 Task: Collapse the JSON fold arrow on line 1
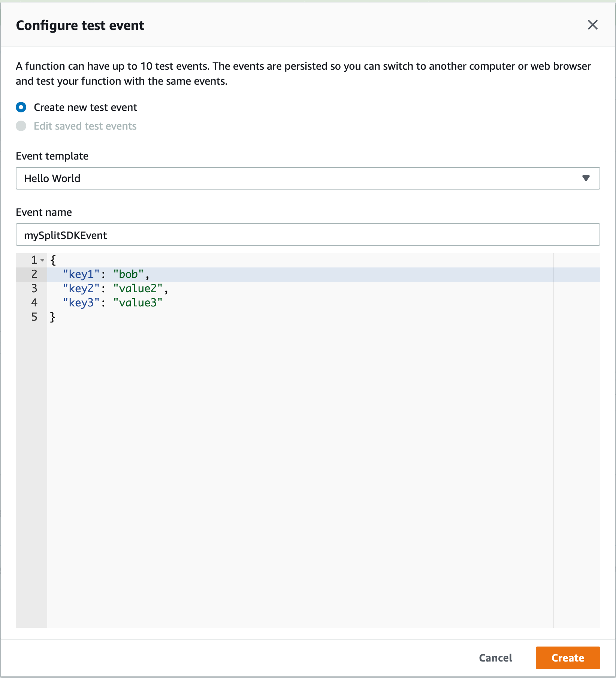click(x=43, y=260)
